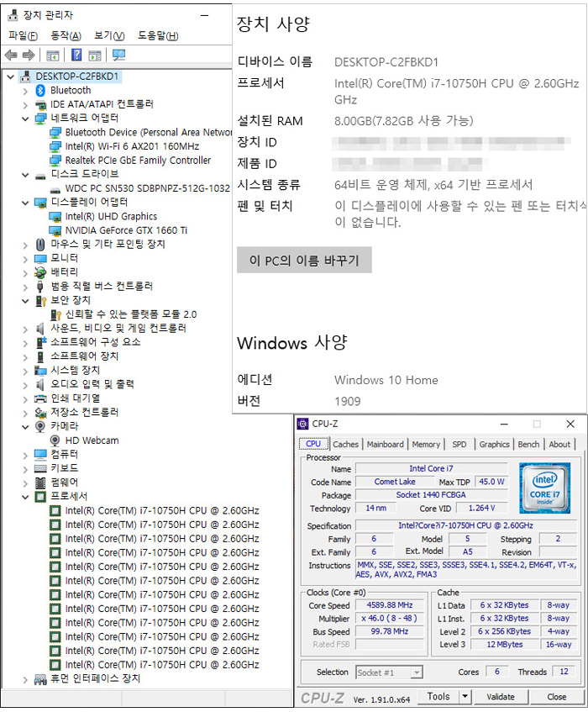
Task: Click the back arrow in Device Manager toolbar
Action: [11, 55]
